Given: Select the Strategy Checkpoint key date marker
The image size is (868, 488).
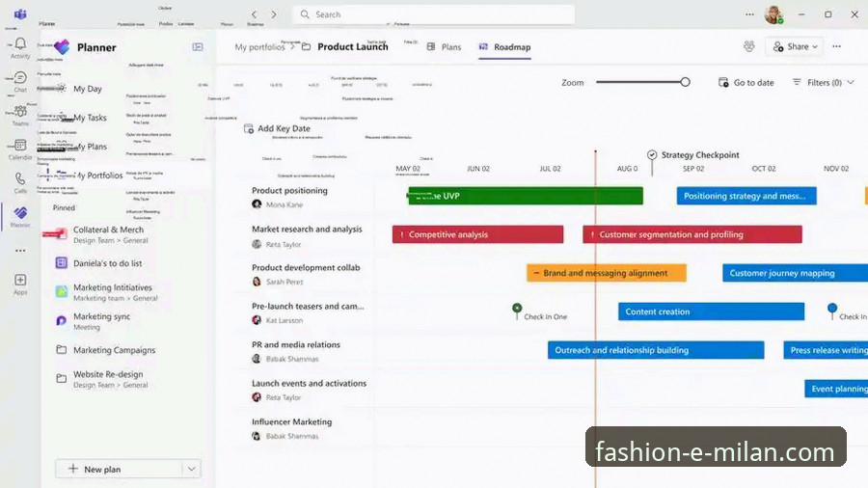Looking at the screenshot, I should click(x=652, y=154).
